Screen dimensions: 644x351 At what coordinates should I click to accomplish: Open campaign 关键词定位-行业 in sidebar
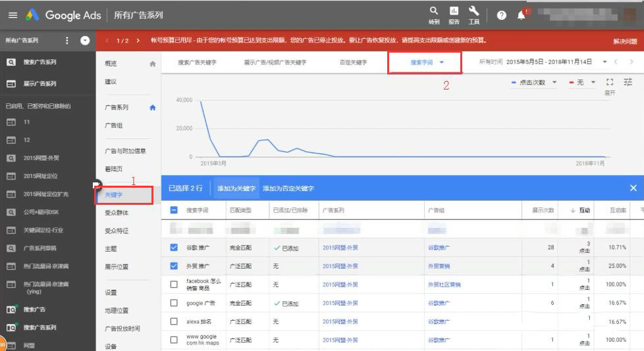point(43,230)
